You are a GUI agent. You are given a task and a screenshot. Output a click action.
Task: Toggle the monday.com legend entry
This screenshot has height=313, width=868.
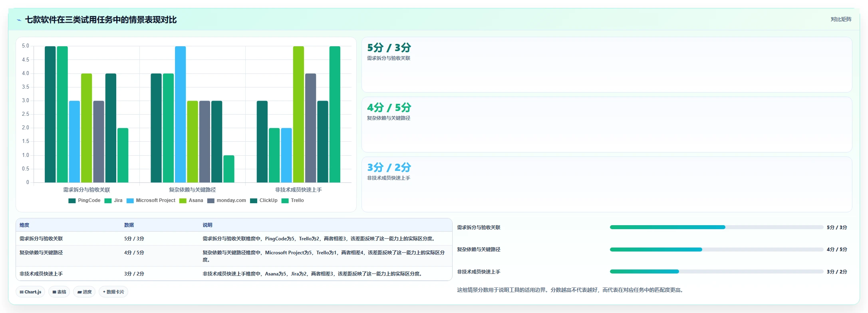click(226, 200)
